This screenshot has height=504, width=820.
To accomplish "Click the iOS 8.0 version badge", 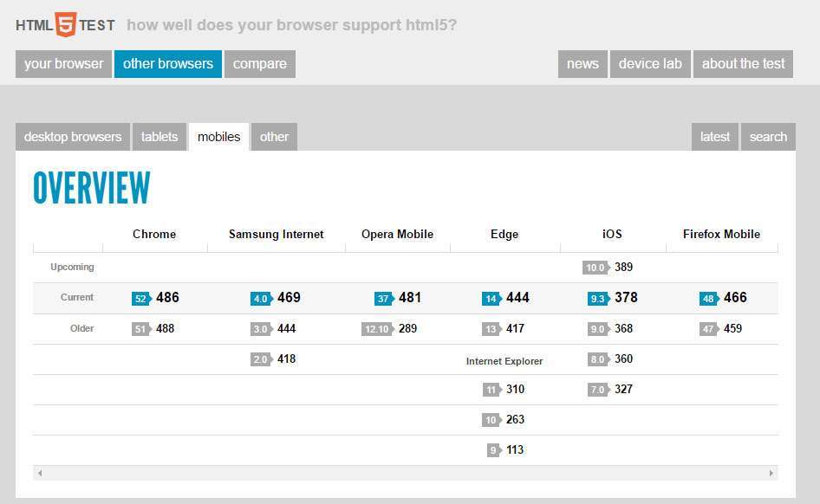I will pos(599,359).
